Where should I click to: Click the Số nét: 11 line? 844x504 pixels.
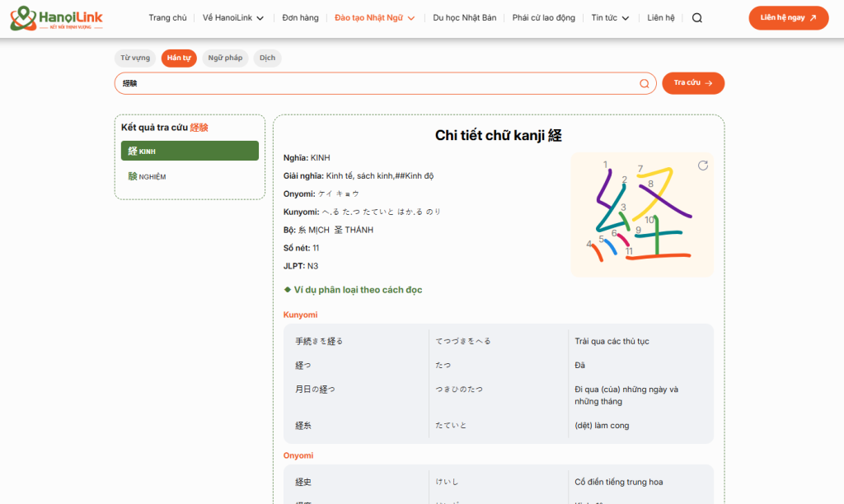pyautogui.click(x=302, y=248)
